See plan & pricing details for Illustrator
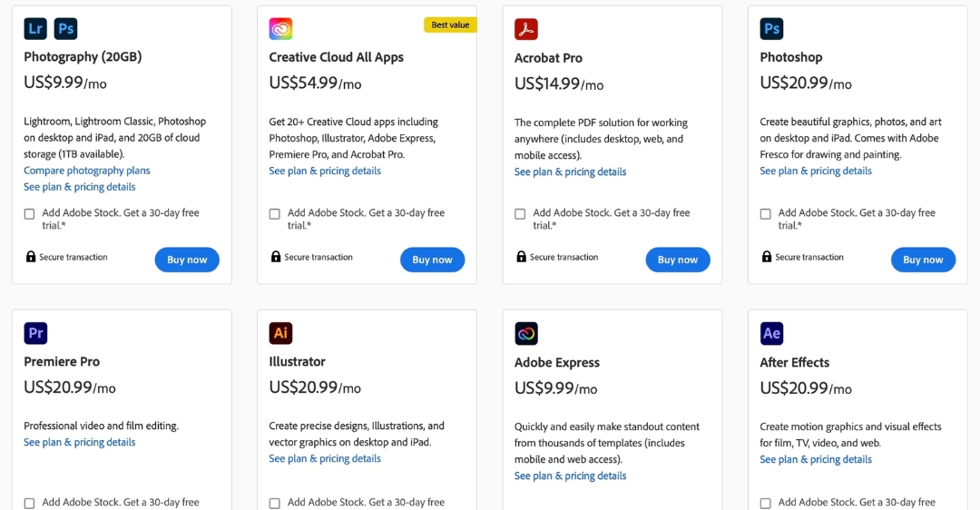980x510 pixels. pos(325,459)
